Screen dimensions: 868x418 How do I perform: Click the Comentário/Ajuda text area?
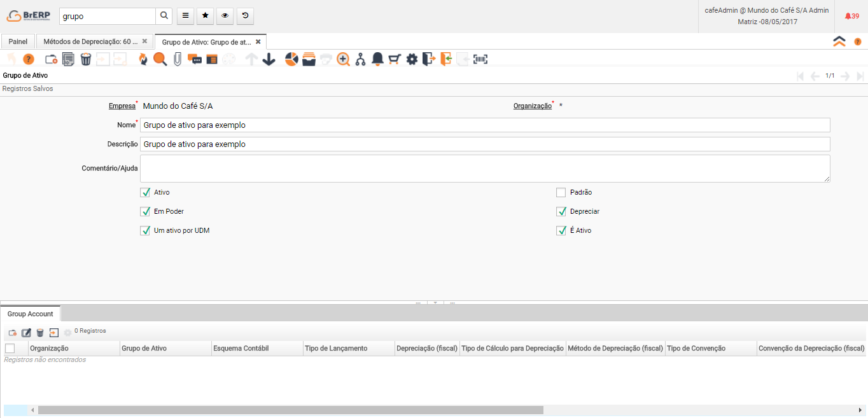click(484, 169)
